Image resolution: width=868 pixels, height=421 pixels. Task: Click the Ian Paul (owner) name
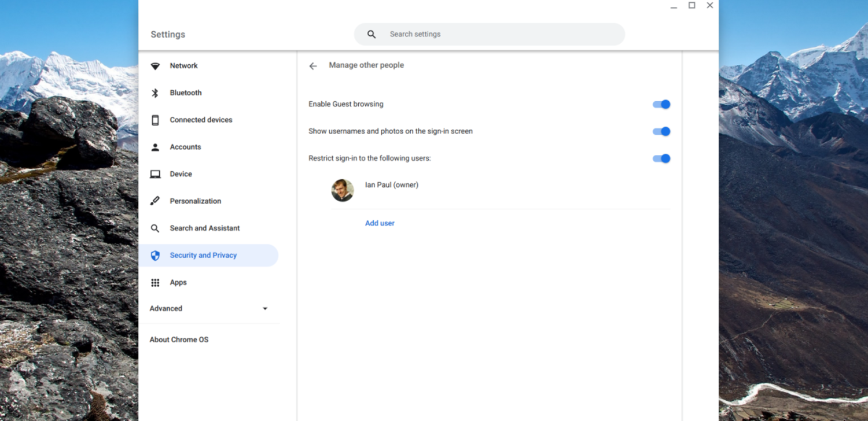392,185
